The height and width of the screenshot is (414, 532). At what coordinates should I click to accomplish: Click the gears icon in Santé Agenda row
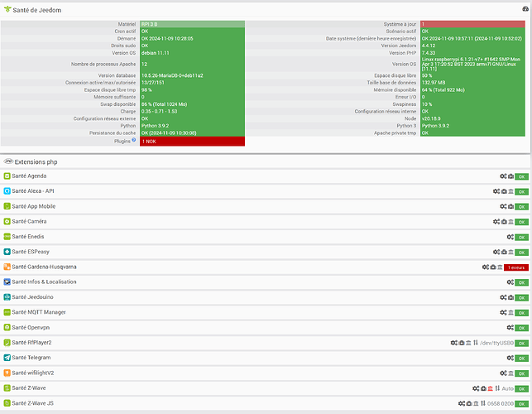tap(503, 176)
